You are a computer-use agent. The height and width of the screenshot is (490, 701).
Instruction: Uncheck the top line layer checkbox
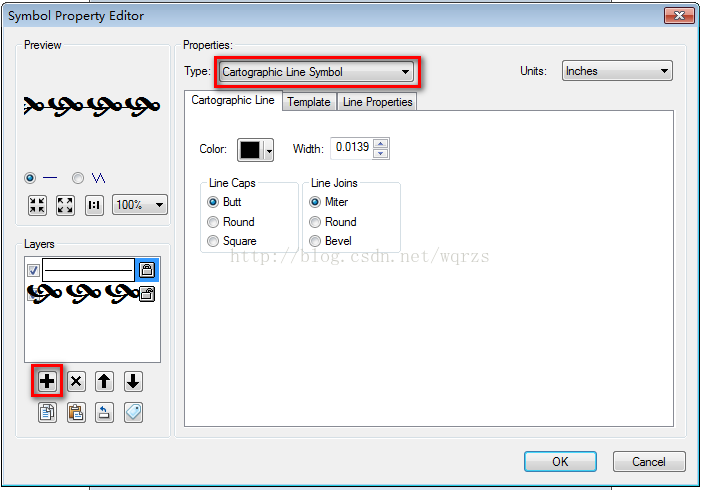(x=33, y=270)
